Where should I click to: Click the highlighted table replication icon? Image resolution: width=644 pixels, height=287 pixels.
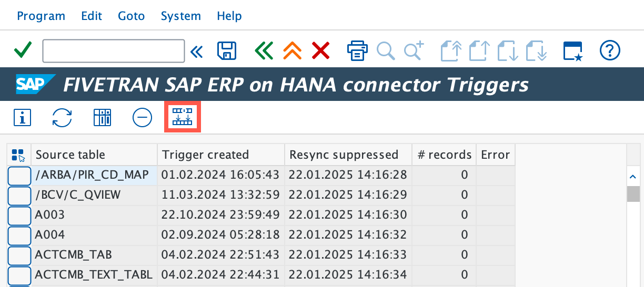point(183,117)
